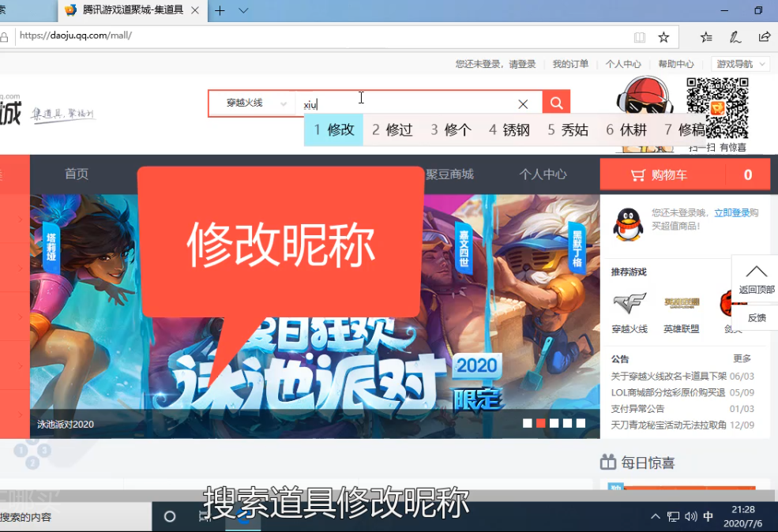The width and height of the screenshot is (778, 532).
Task: Open the 首页 navigation tab
Action: [x=77, y=174]
